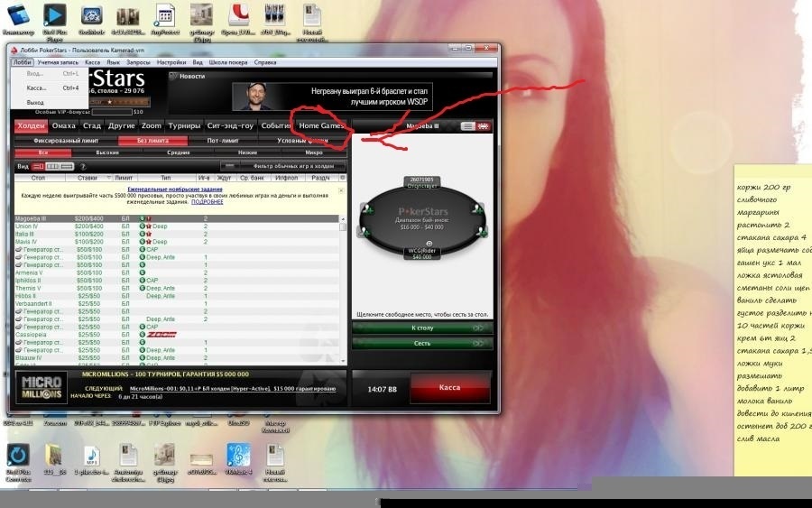Follow the ПОДРОБНЕЕ link
Viewport: 812px width, 508px height.
(x=208, y=202)
